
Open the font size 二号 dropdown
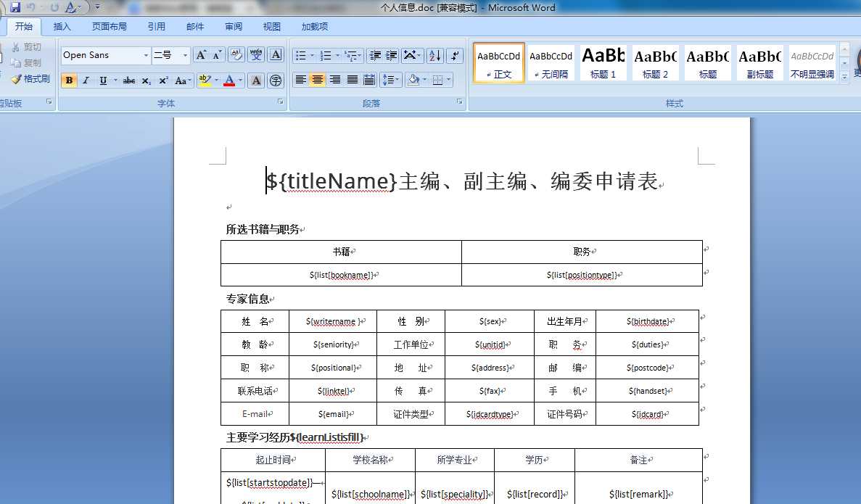click(x=185, y=55)
